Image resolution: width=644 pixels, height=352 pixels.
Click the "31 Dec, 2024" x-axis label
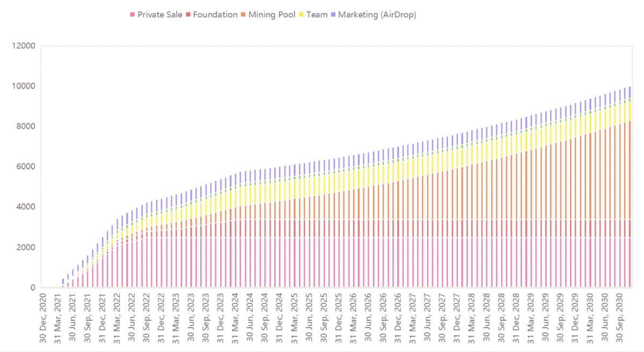[x=279, y=316]
